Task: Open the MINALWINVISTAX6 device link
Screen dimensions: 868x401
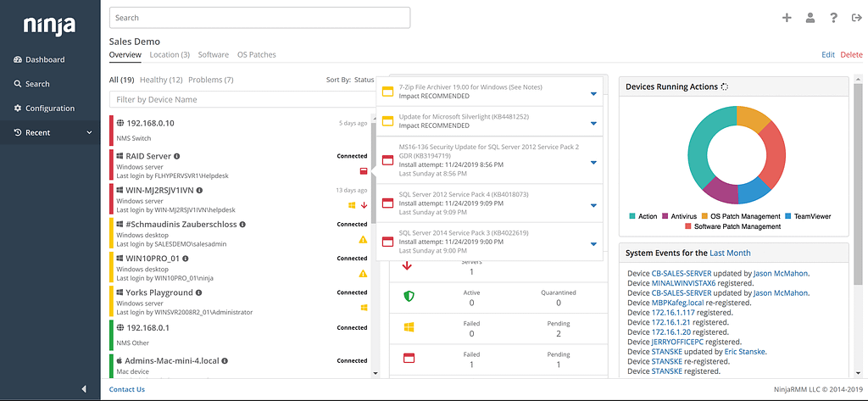Action: click(x=684, y=283)
